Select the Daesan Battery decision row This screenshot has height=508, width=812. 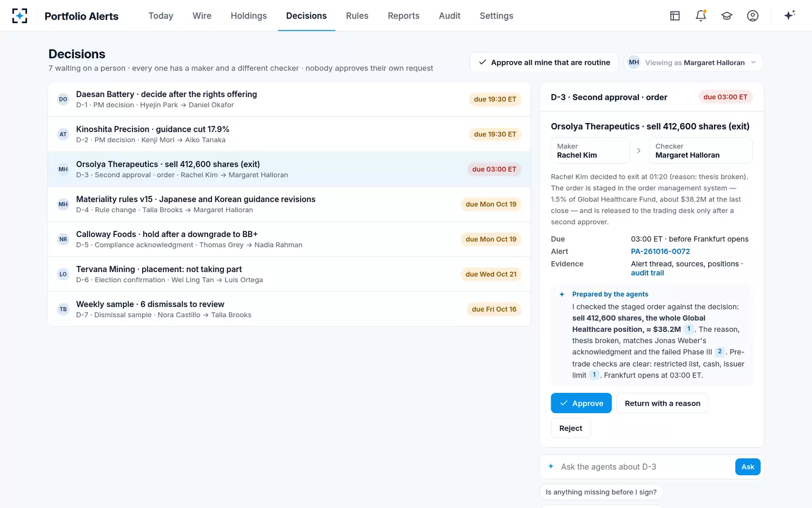(289, 99)
